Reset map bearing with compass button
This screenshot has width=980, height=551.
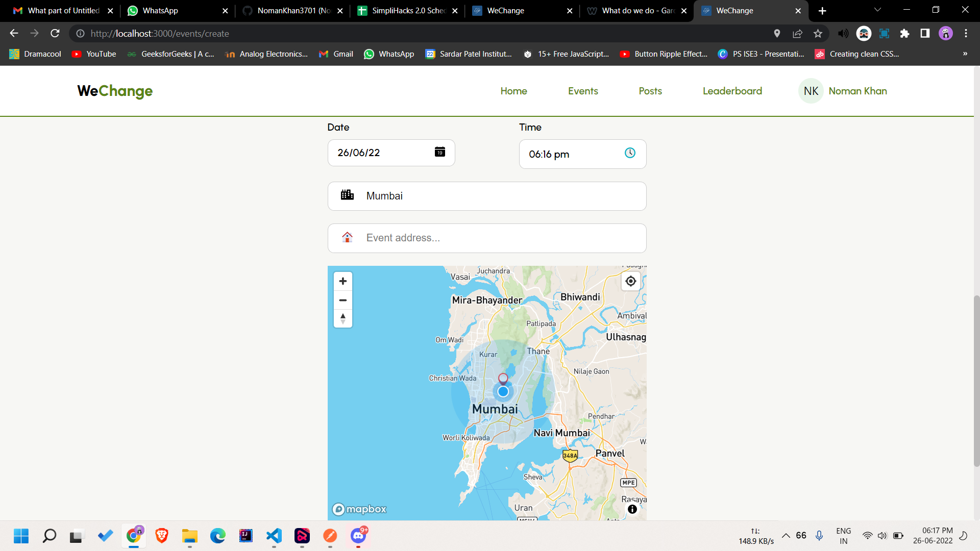(x=343, y=318)
